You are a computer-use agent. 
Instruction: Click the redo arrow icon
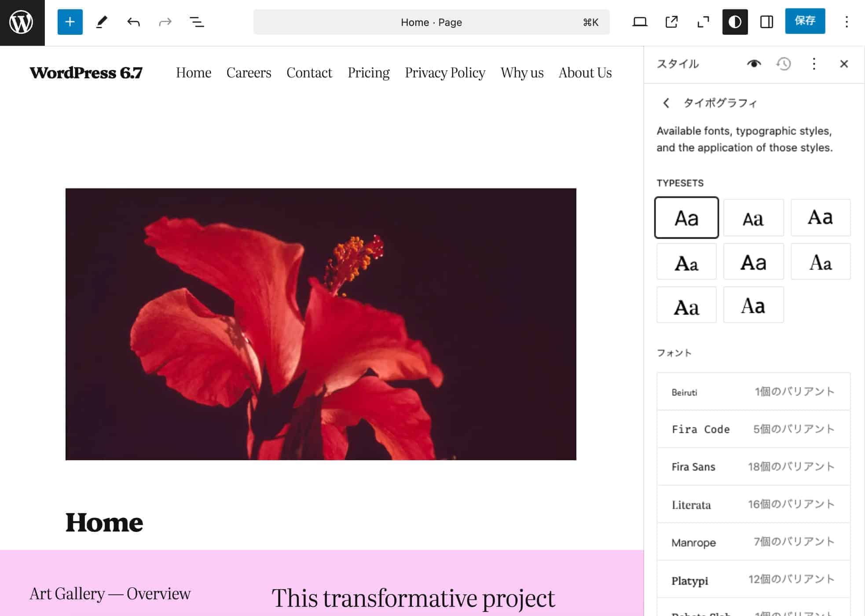click(x=164, y=22)
